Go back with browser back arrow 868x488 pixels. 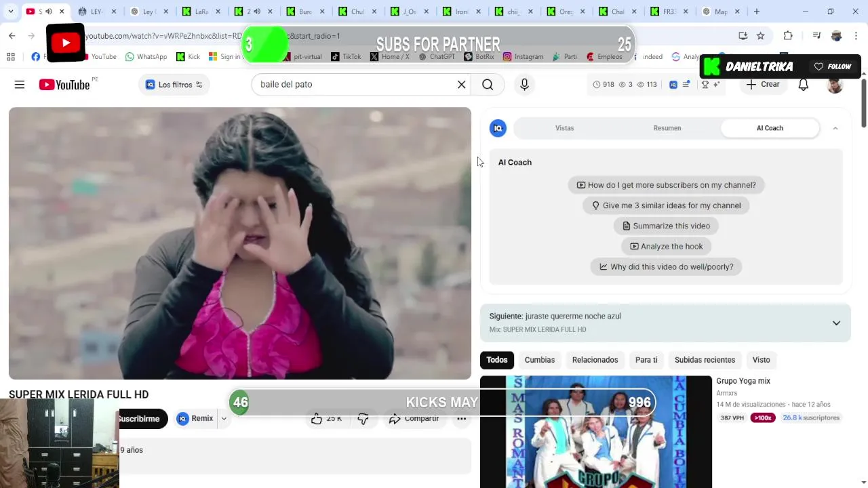[12, 36]
